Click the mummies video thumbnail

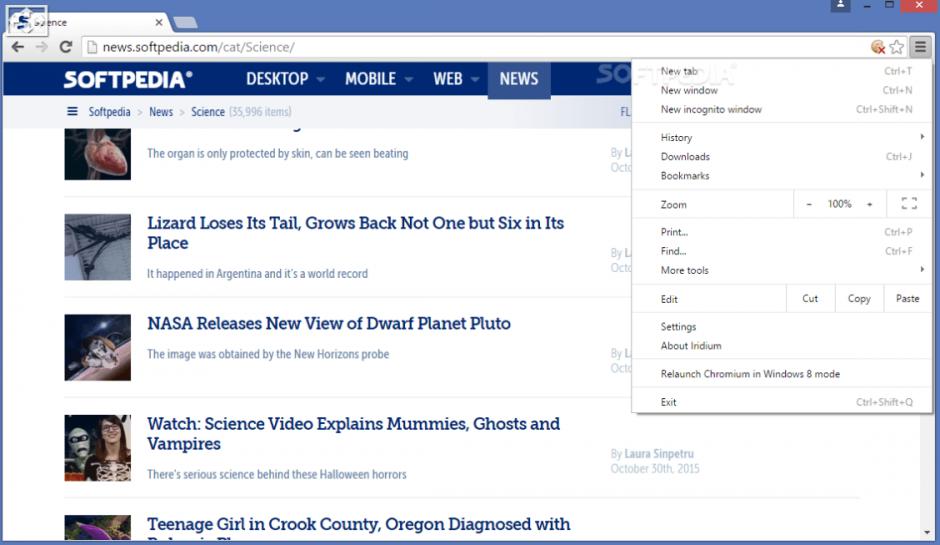(x=98, y=448)
